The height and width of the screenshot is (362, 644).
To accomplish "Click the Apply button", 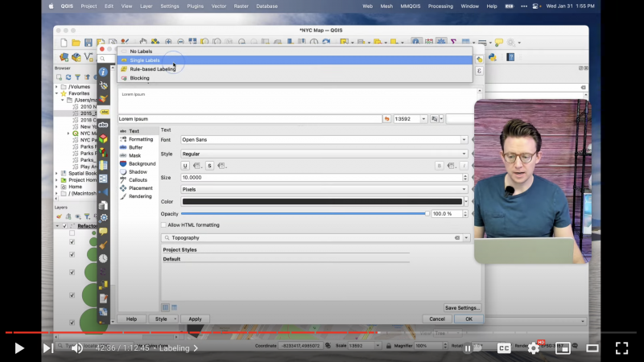I will (x=194, y=319).
